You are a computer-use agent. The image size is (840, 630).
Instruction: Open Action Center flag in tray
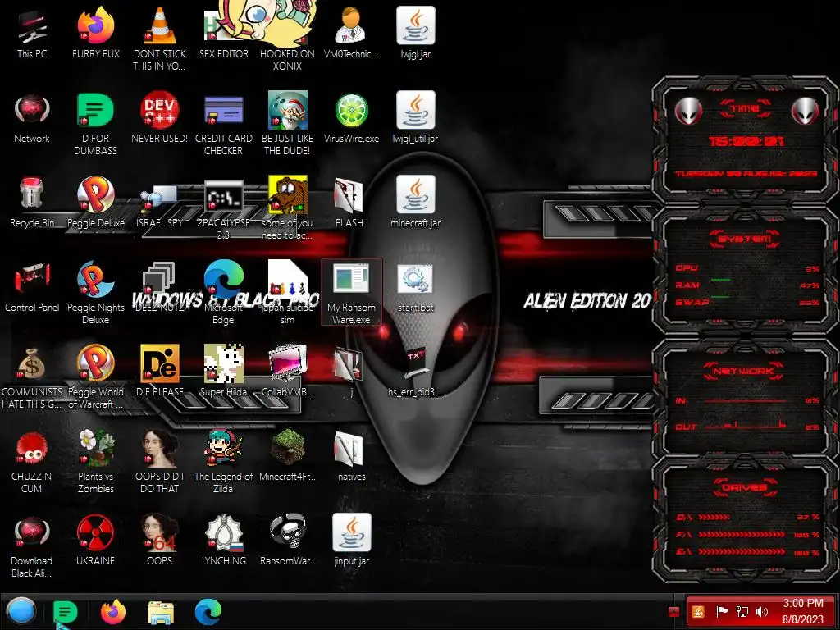pos(722,611)
